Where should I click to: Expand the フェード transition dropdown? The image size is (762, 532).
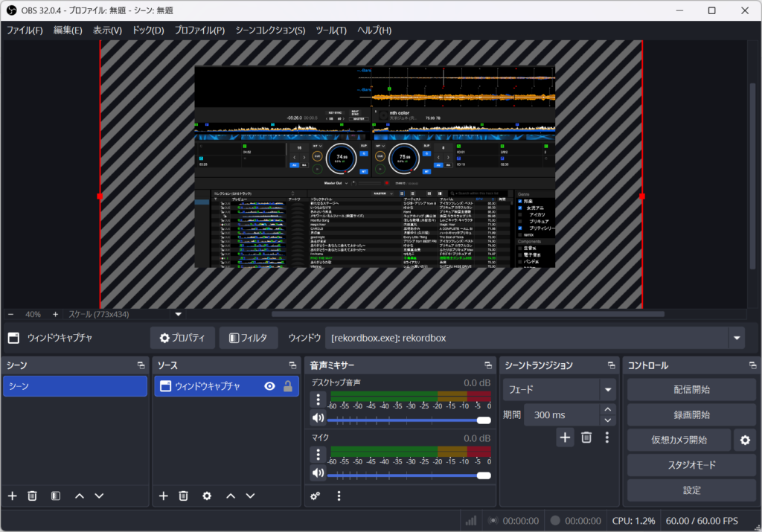[608, 389]
